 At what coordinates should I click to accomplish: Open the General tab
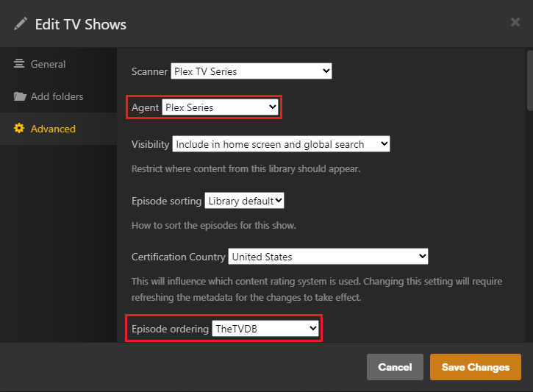(59, 64)
